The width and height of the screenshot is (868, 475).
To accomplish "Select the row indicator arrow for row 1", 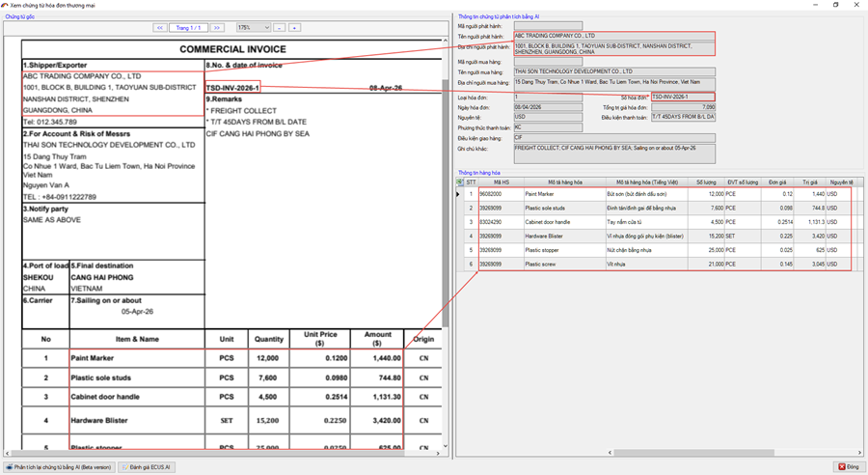I will [459, 194].
